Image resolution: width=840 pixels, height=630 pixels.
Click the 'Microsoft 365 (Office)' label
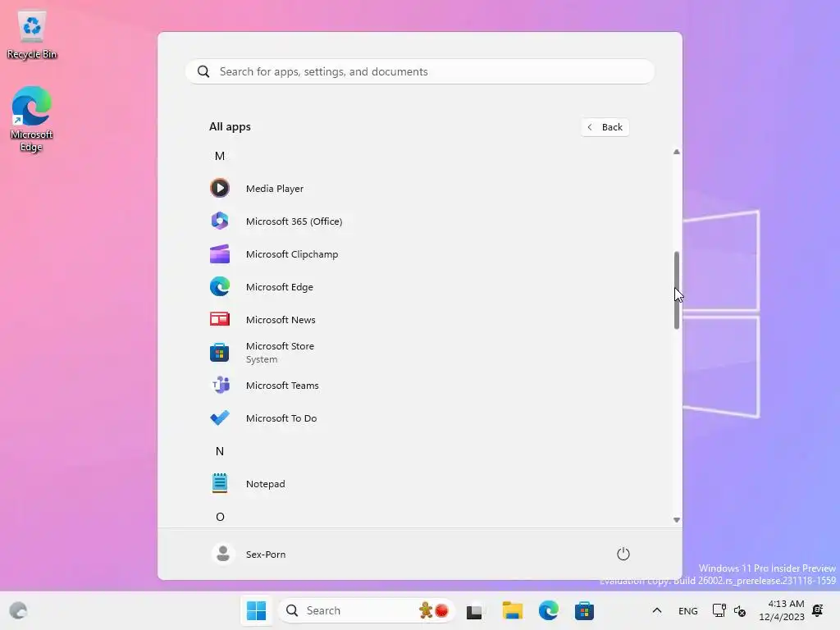pos(294,221)
